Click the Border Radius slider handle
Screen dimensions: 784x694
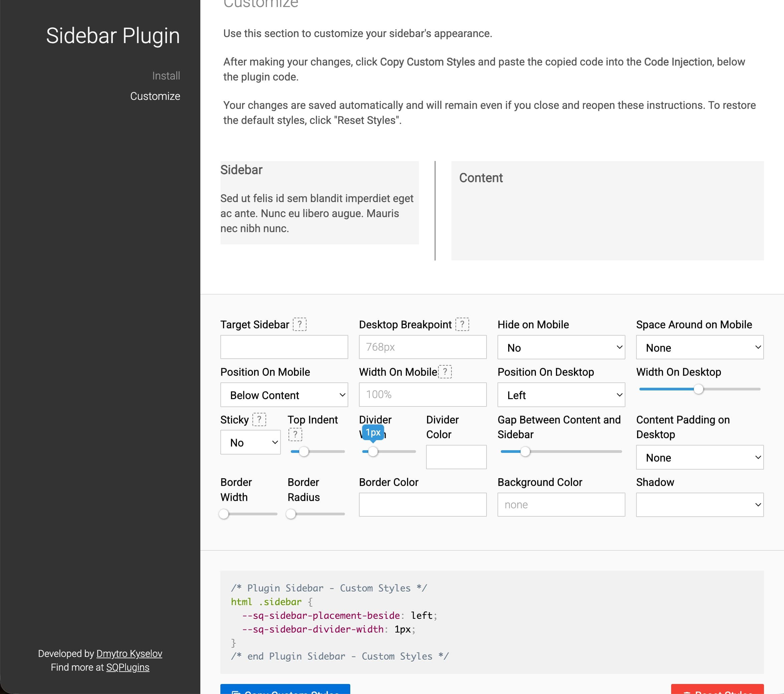click(x=291, y=514)
